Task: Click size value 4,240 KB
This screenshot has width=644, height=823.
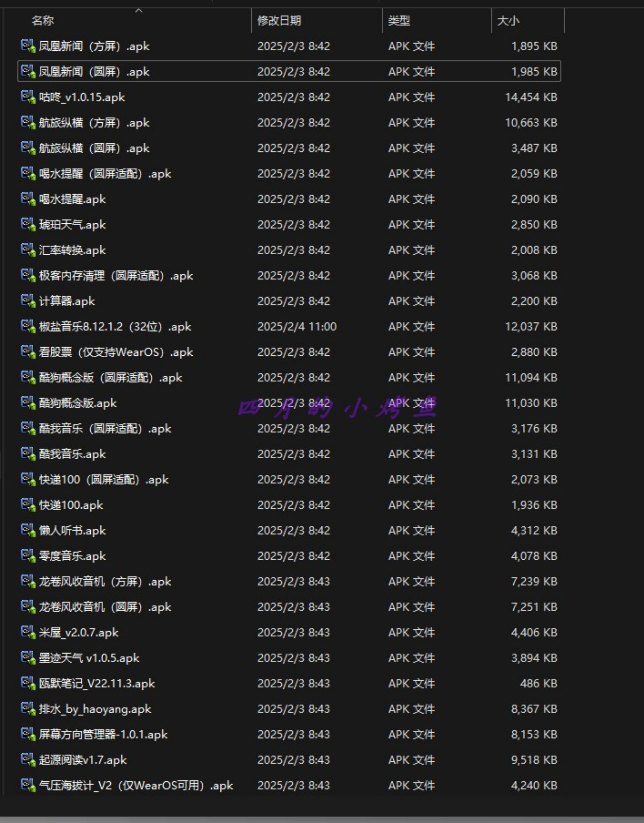Action: point(534,785)
